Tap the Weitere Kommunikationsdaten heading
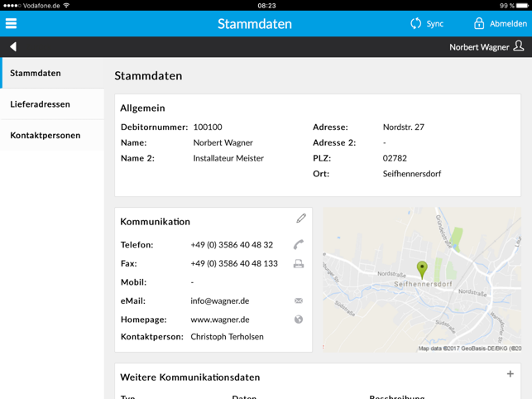 click(190, 377)
